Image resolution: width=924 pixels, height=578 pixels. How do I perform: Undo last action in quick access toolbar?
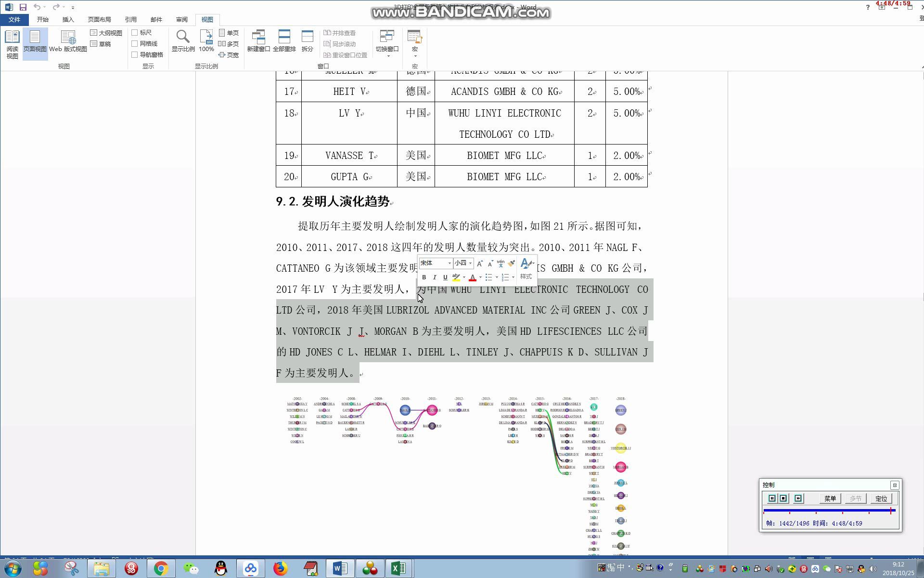pos(37,7)
